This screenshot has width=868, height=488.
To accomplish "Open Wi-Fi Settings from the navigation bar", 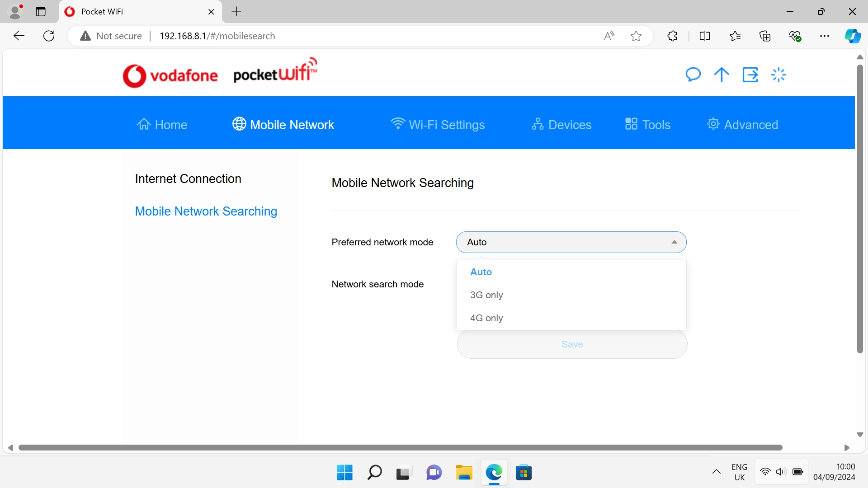I will click(x=438, y=125).
